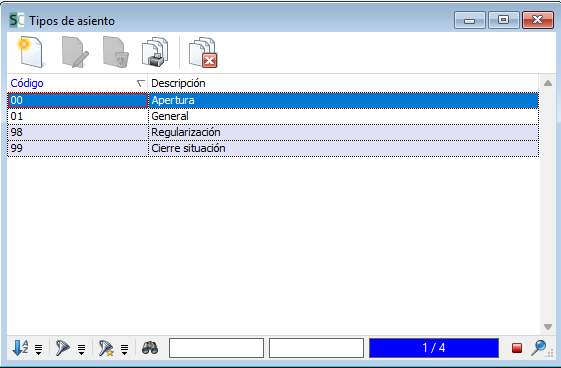Click the second empty search field

[x=316, y=348]
